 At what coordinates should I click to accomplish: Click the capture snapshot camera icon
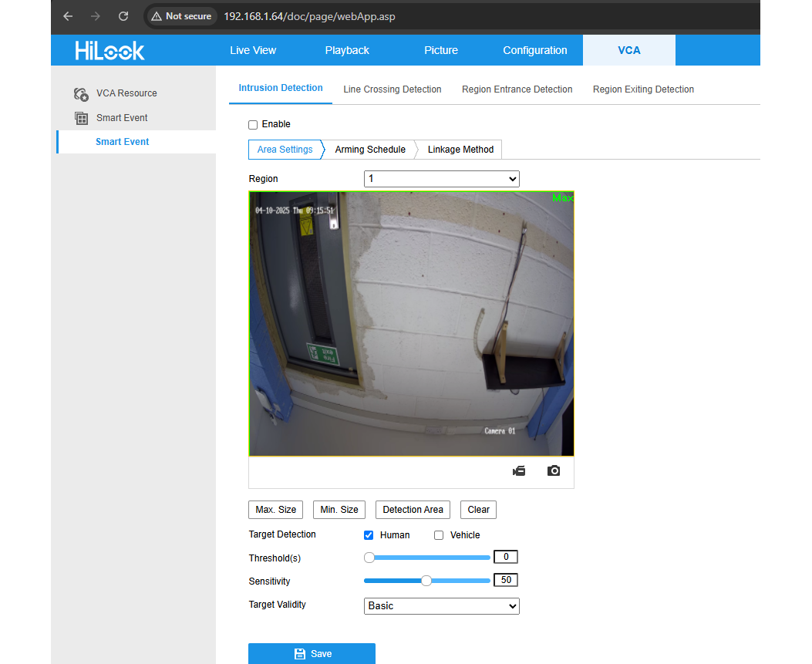tap(554, 470)
